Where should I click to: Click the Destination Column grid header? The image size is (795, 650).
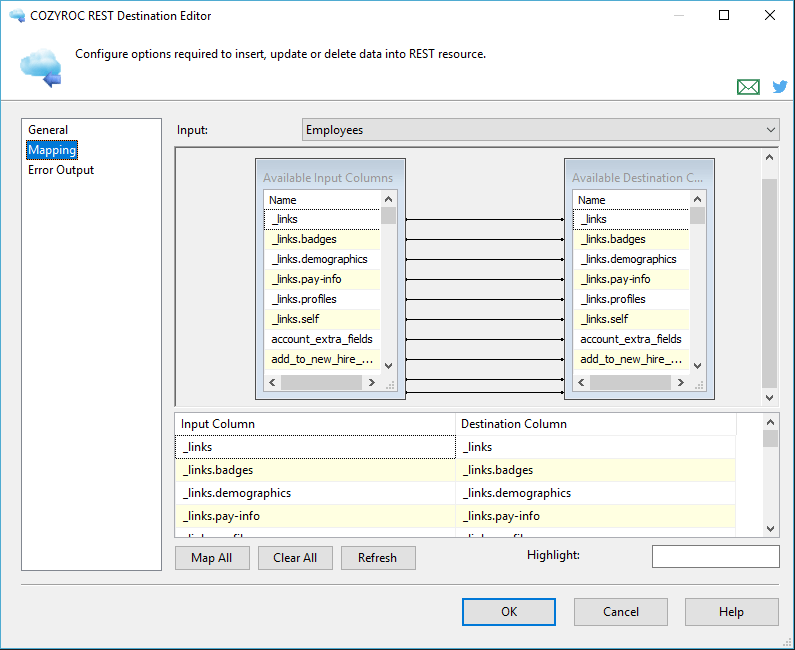596,424
